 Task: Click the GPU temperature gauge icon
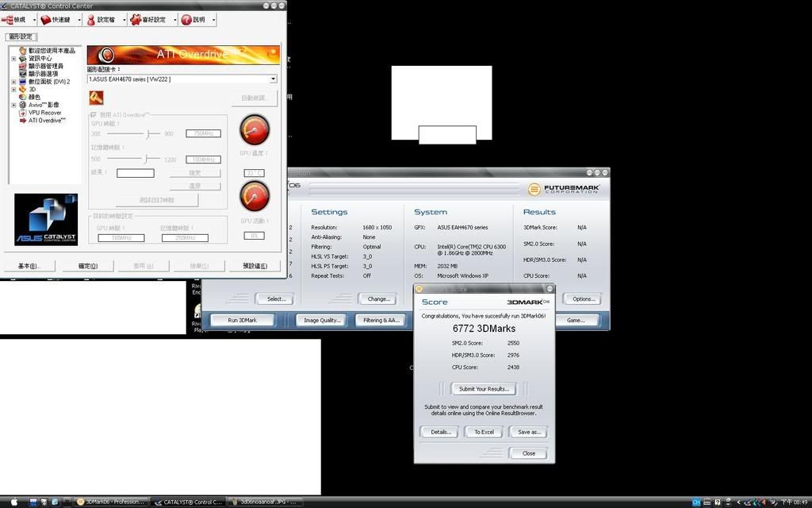[x=255, y=129]
